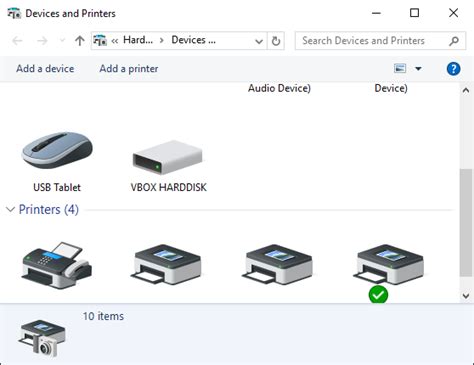The width and height of the screenshot is (474, 365).
Task: Minimize the Devices and Printers window
Action: (376, 13)
